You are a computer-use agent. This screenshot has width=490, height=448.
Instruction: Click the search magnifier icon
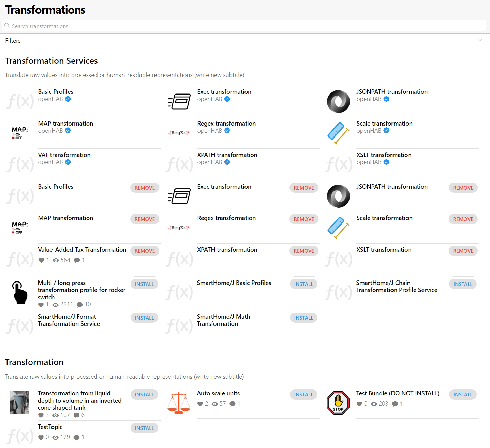(7, 26)
